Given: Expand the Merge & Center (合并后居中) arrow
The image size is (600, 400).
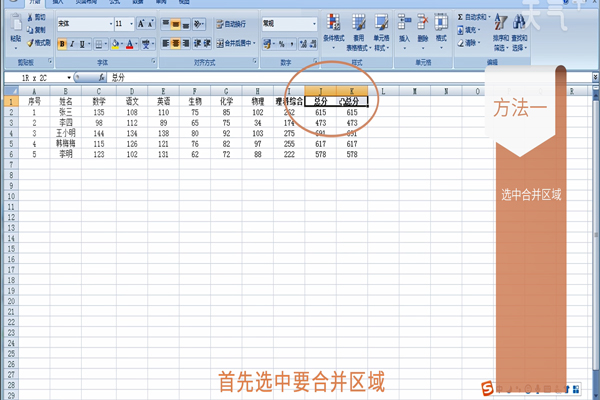Looking at the screenshot, I should (x=254, y=43).
